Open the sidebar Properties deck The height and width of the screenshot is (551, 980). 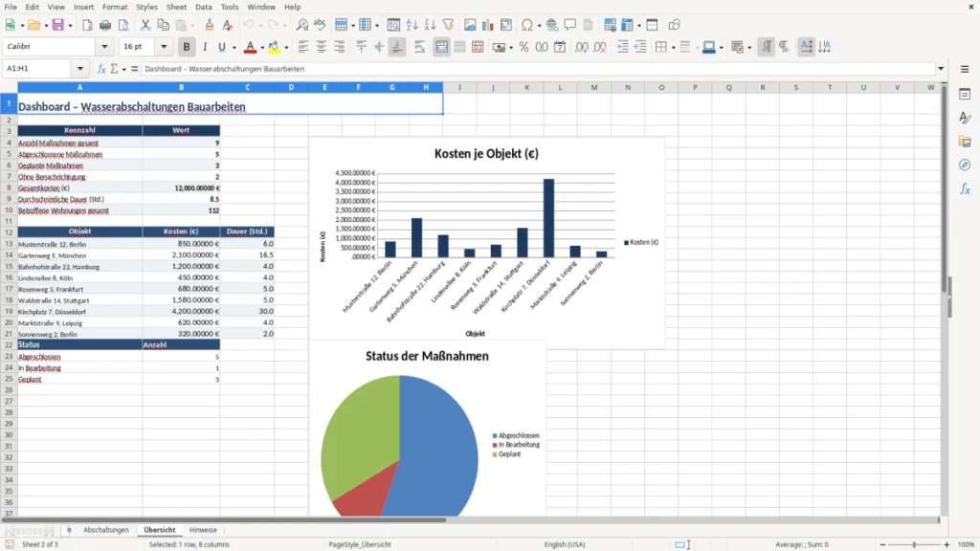(x=965, y=95)
